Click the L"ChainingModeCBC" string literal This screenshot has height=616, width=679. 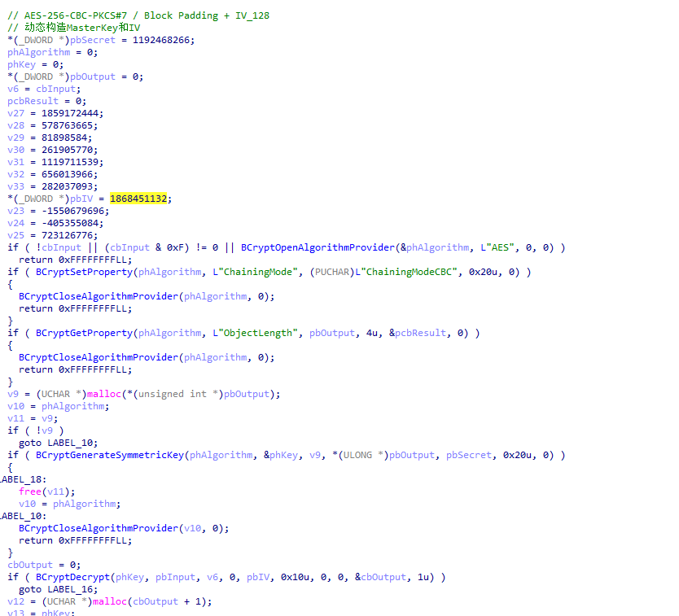[406, 272]
